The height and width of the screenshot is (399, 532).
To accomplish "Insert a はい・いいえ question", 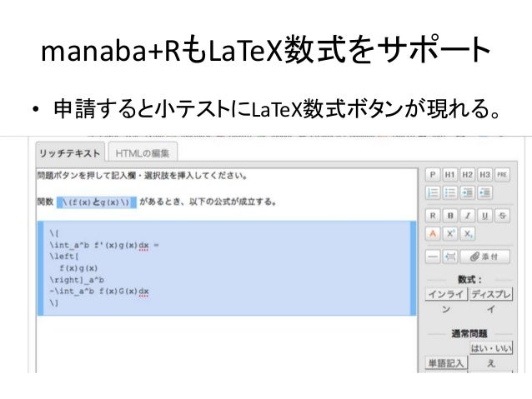I will [x=491, y=348].
